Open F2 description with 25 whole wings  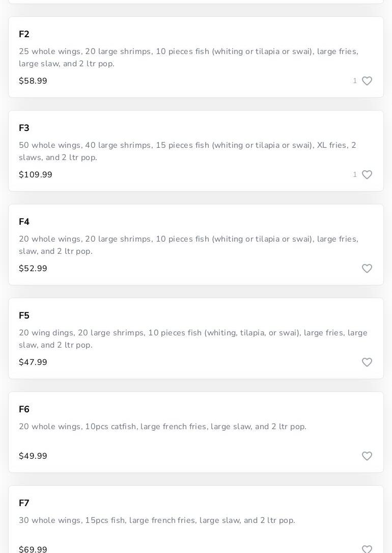[x=188, y=58]
